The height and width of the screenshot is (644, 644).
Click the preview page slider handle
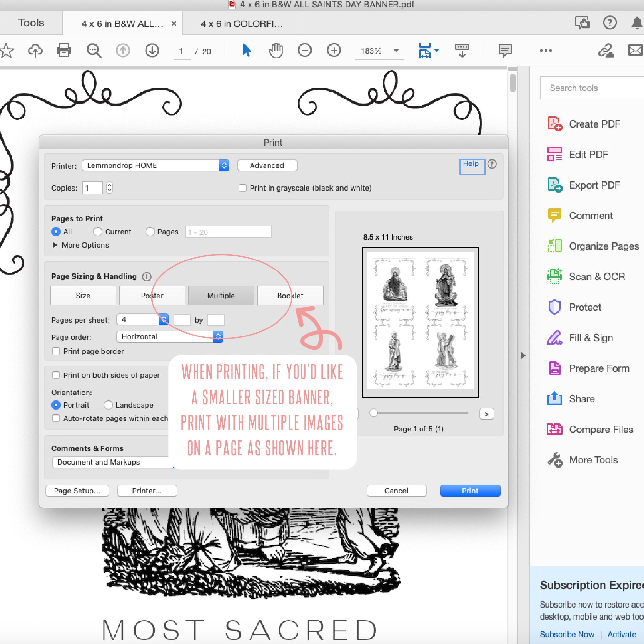tap(374, 413)
